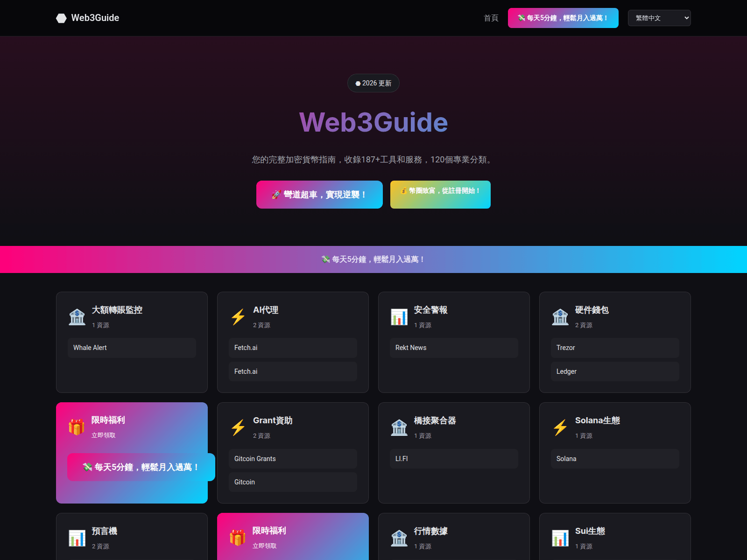Click the Web3Guide hexagon logo icon

[x=61, y=18]
